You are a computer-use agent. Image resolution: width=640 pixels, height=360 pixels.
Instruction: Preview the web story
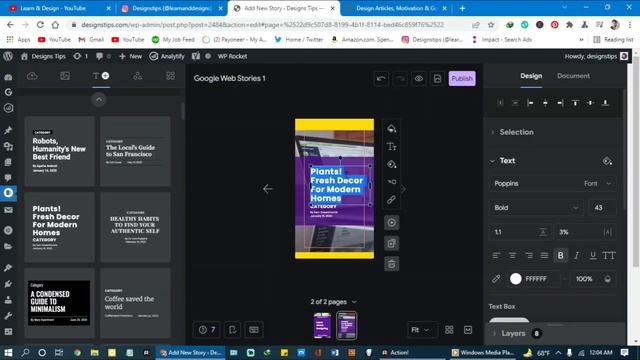point(419,78)
